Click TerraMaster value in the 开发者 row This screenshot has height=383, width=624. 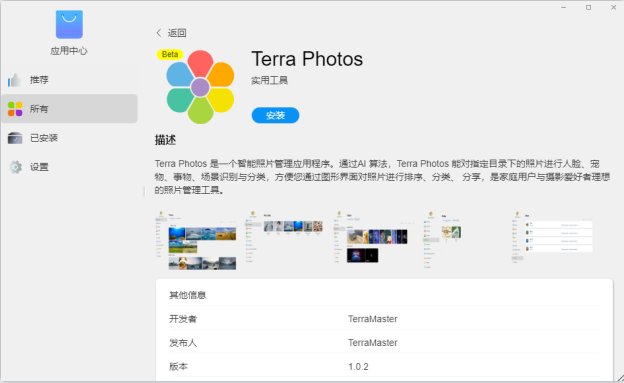point(372,319)
